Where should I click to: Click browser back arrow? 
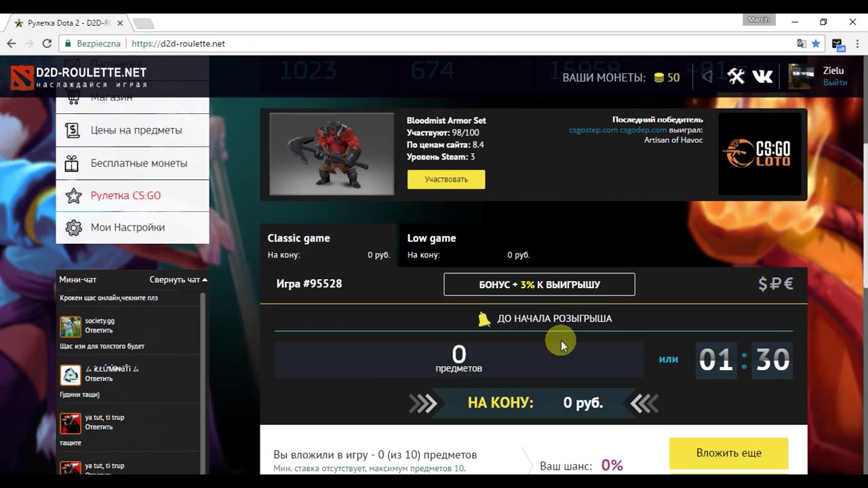pos(12,43)
